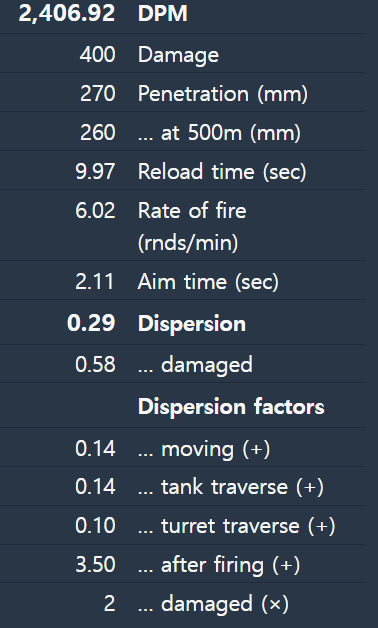The width and height of the screenshot is (378, 628).
Task: Select the DPM row label
Action: click(162, 14)
